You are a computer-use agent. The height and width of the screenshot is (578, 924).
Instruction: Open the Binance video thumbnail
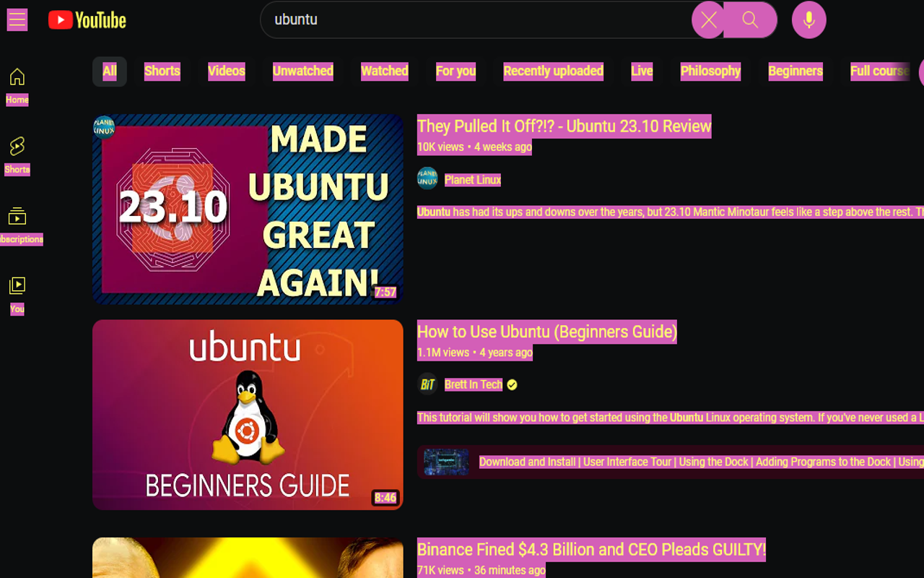tap(248, 558)
